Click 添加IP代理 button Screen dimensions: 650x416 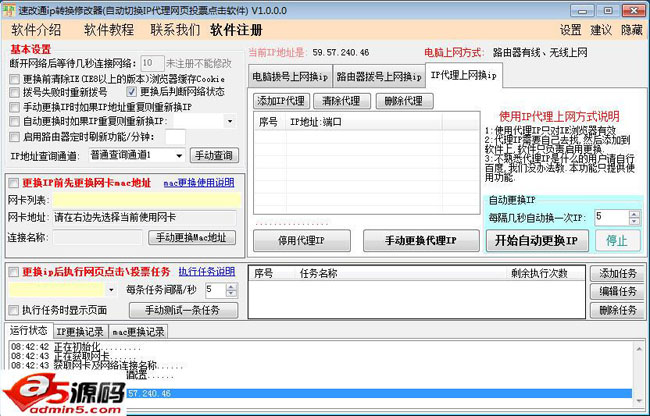[x=281, y=101]
